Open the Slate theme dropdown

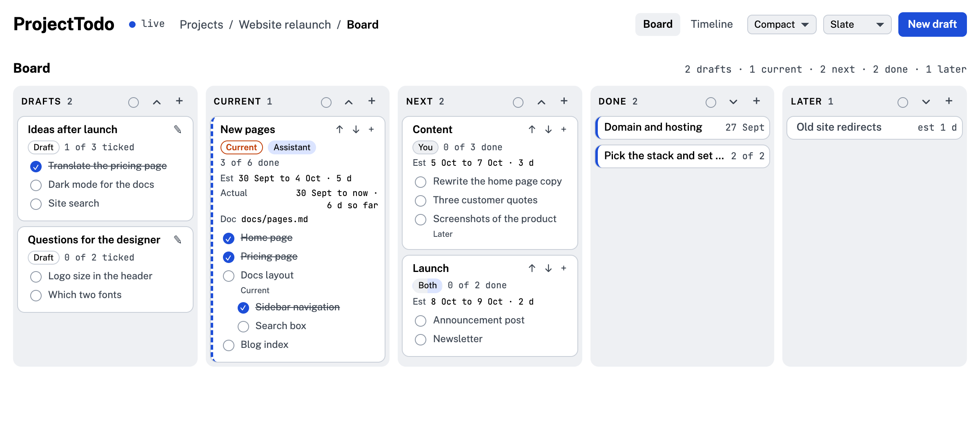pyautogui.click(x=857, y=24)
